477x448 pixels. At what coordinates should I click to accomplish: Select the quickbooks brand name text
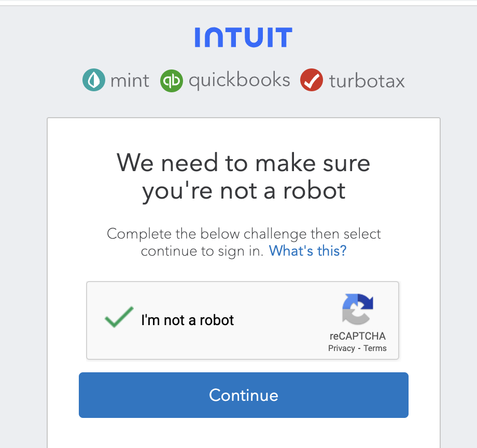(x=239, y=80)
